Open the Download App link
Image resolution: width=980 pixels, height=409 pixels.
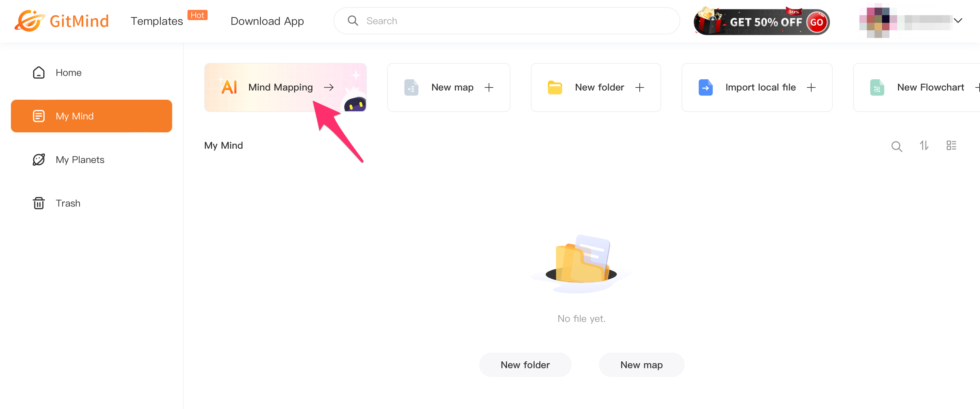[267, 21]
